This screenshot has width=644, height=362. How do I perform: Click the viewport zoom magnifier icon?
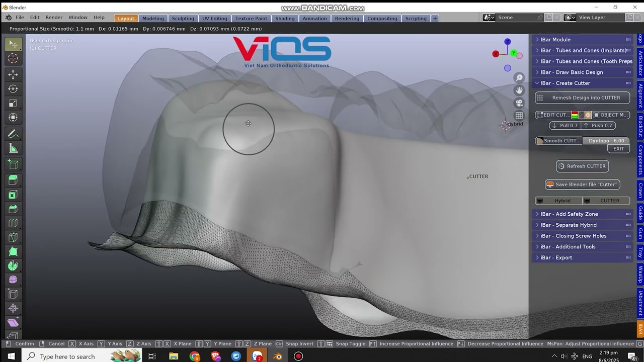point(519,78)
